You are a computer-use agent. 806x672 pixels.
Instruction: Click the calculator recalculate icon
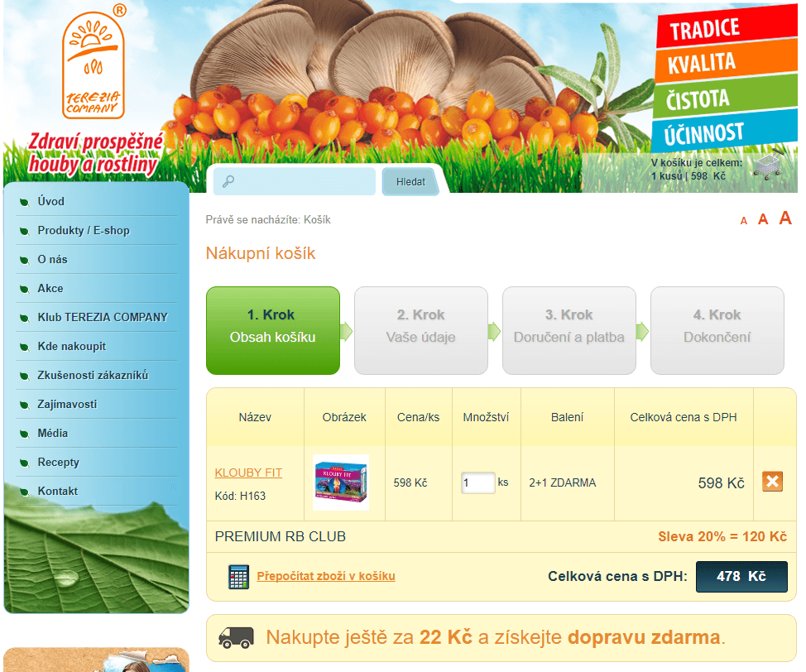(x=238, y=576)
